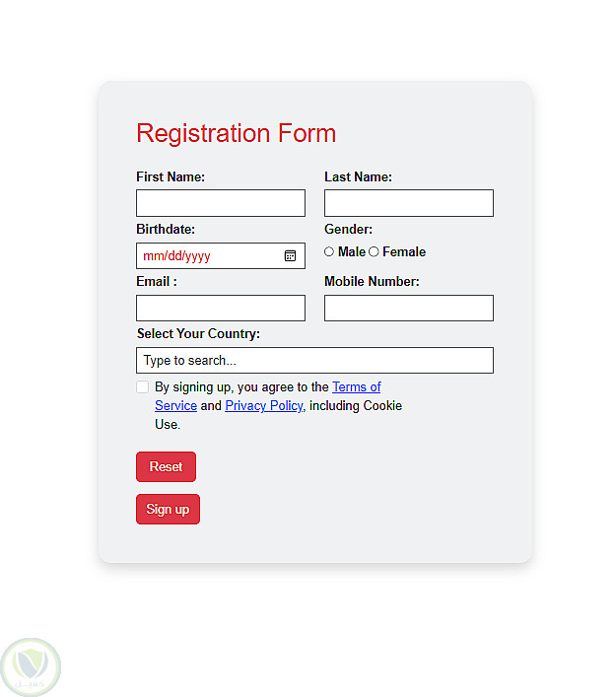
Task: Focus the Mobile Number field
Action: [408, 309]
